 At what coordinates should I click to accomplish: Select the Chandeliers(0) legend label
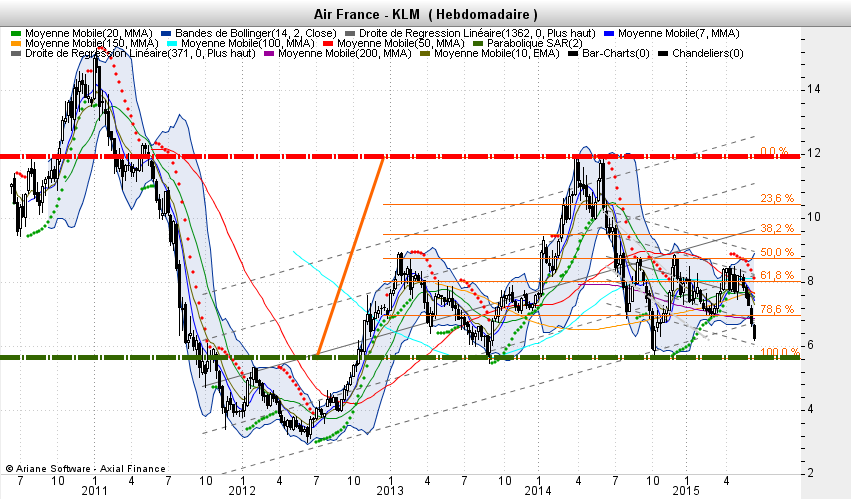(x=708, y=53)
